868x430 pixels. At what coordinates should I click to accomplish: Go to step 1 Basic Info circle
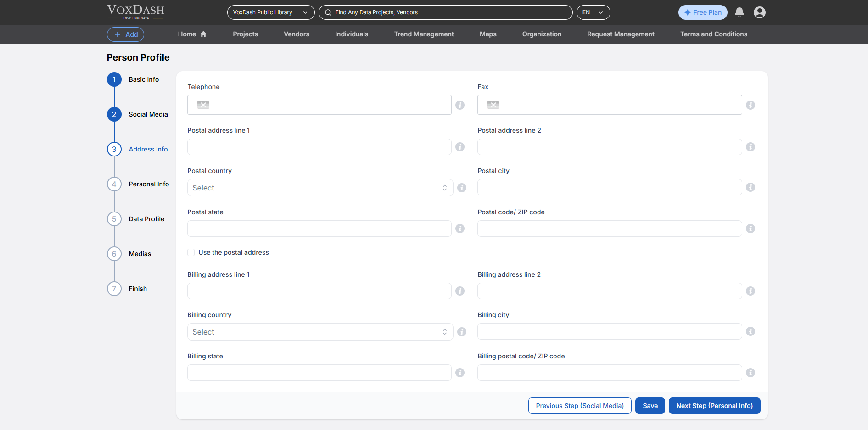pos(114,79)
